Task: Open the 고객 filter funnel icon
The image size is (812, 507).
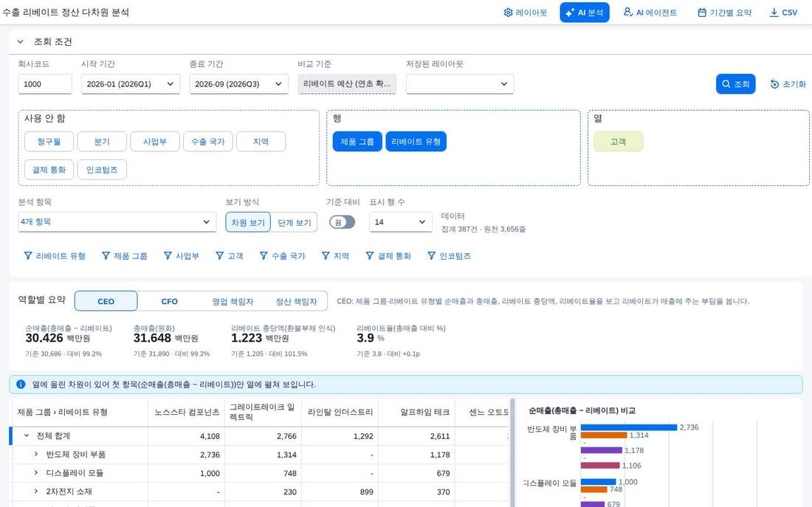Action: [x=219, y=256]
